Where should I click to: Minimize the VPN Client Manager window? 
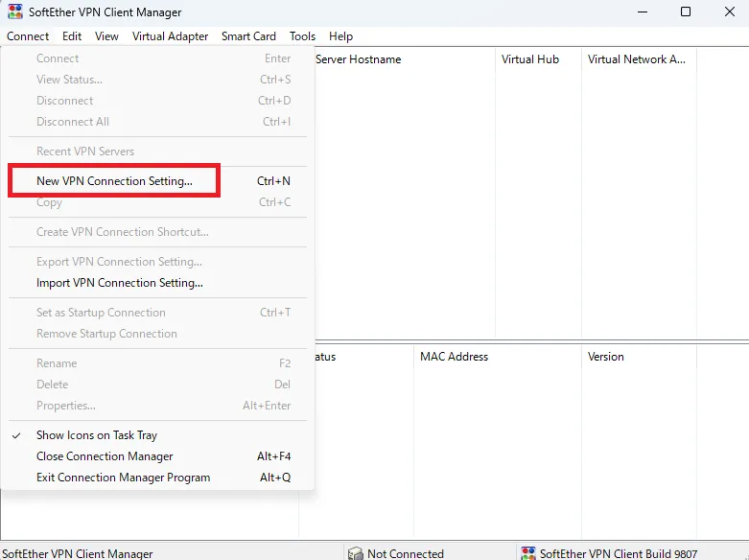coord(643,12)
